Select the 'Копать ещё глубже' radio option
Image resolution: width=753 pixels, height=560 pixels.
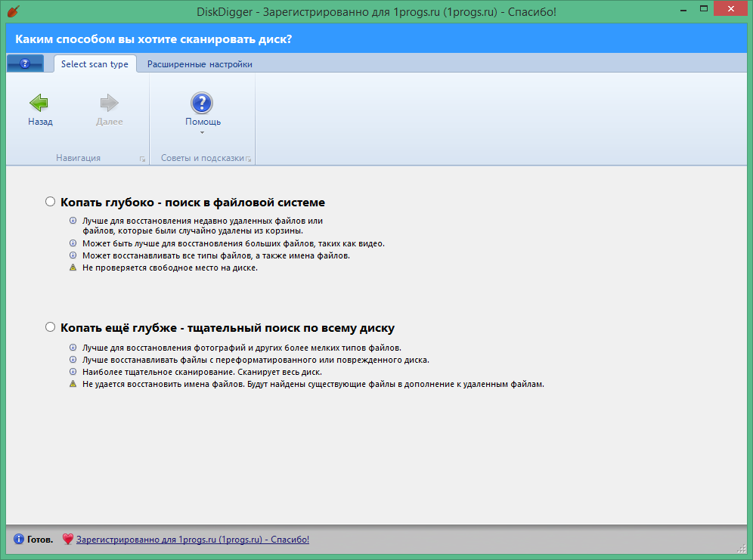point(51,327)
